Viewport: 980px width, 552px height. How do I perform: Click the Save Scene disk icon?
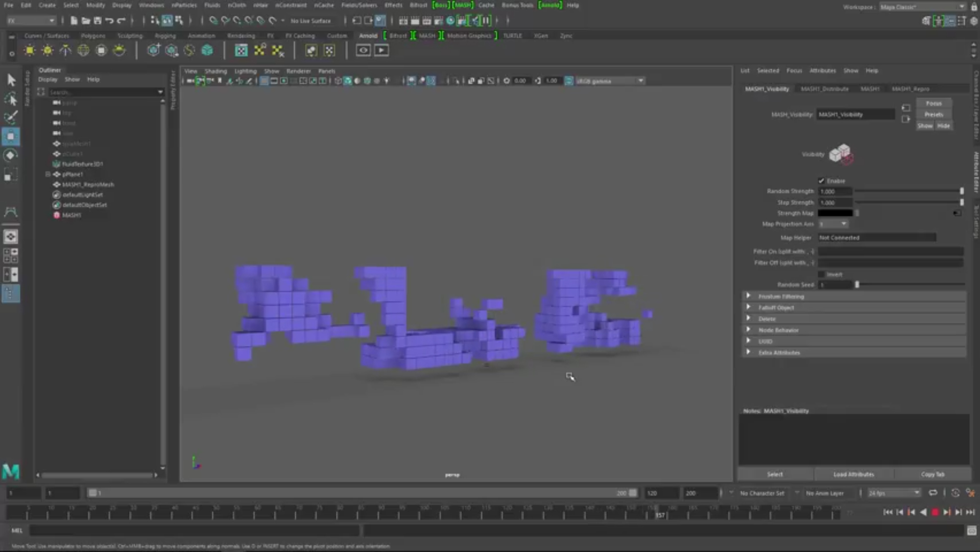click(97, 20)
